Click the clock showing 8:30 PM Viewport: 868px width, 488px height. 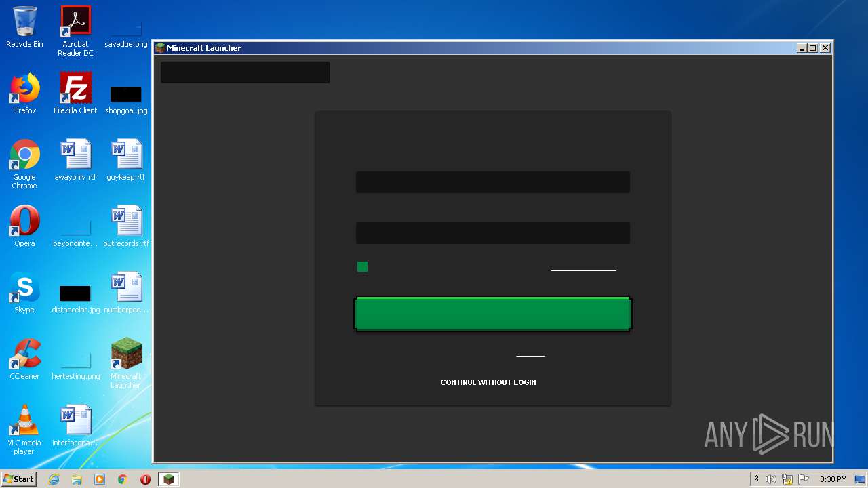click(x=833, y=479)
